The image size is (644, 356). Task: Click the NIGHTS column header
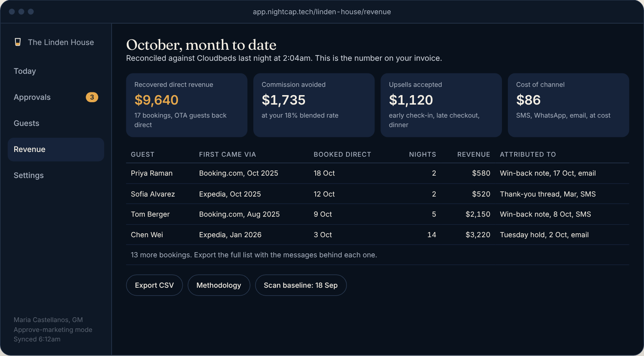(422, 154)
